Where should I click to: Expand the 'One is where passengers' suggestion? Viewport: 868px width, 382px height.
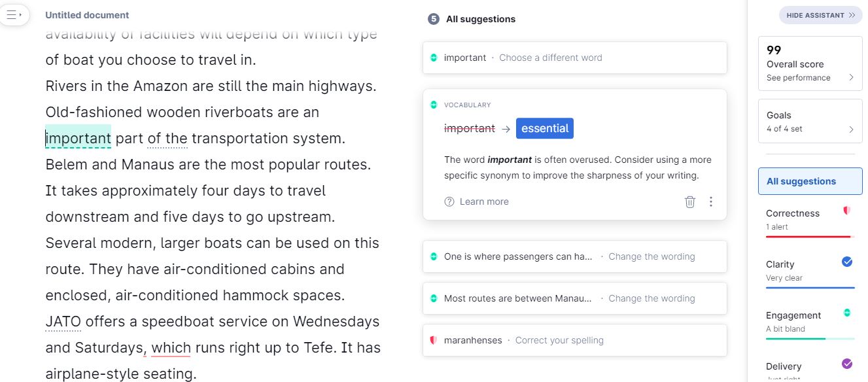[x=575, y=256]
